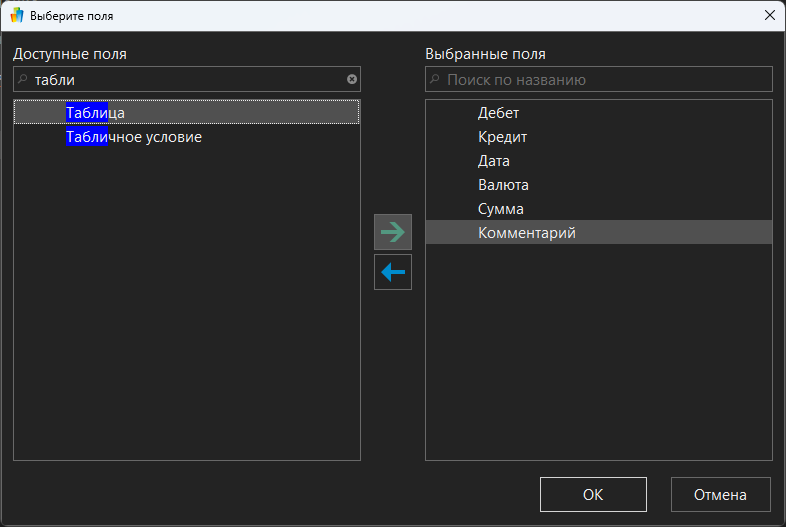Confirm selection with OK button
Screen dimensions: 786x527
point(593,494)
